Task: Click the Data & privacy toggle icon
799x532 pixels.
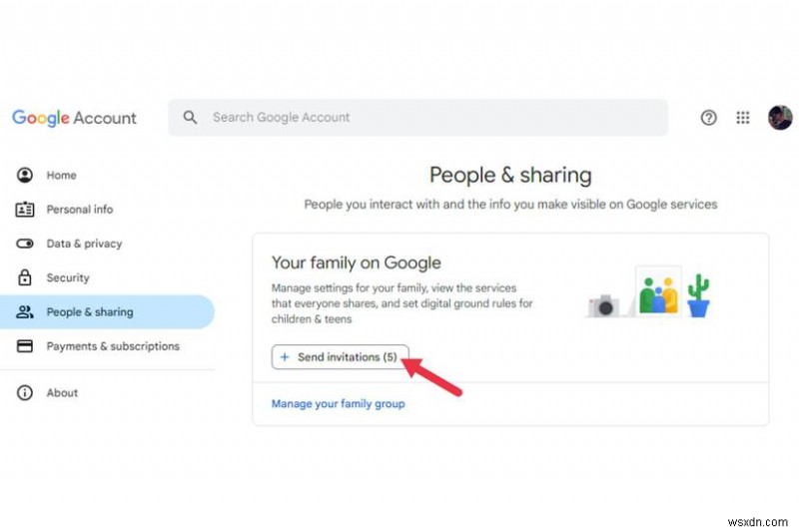Action: [24, 244]
